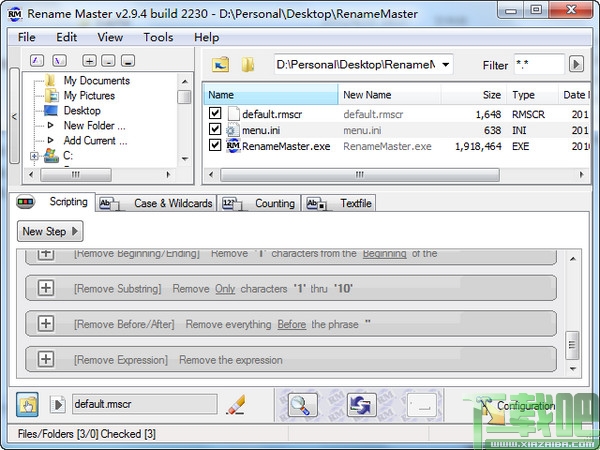
Task: Click the folder tree horizontal scrollbar thumb
Action: click(x=76, y=175)
